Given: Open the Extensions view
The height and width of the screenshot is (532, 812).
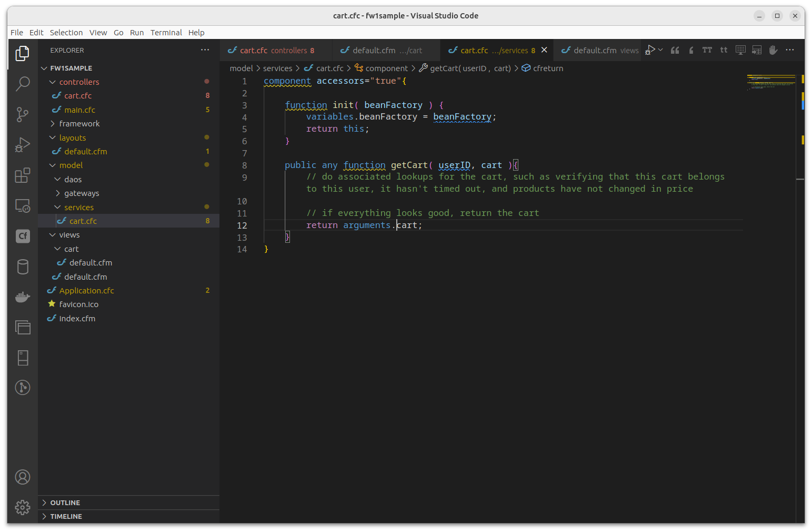Looking at the screenshot, I should 23,175.
